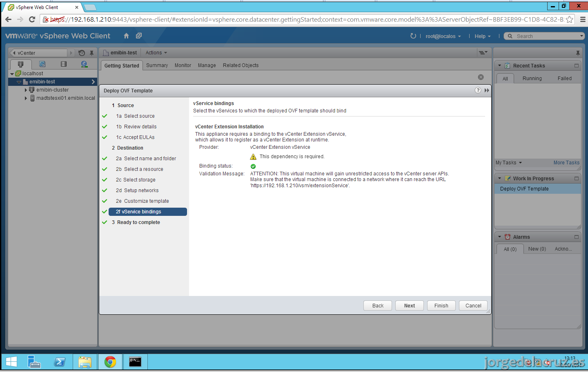Switch navigator to Hosts and Clusters view
Viewport: 588px width, 372px height.
click(21, 64)
